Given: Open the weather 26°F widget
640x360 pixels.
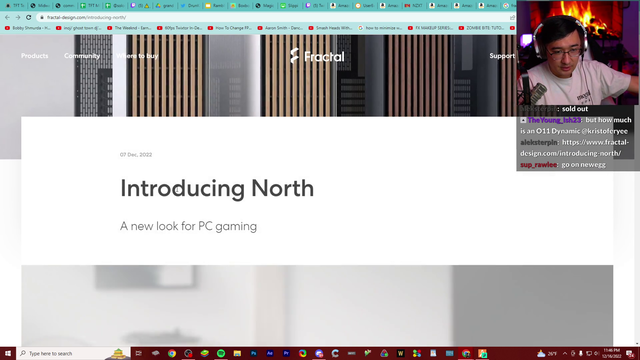Looking at the screenshot, I should pos(547,353).
